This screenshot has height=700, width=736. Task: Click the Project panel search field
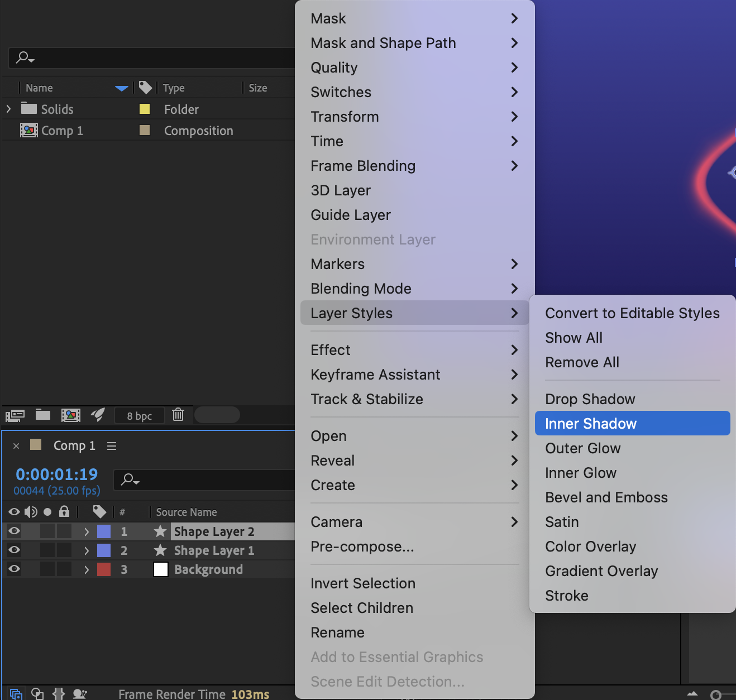click(x=152, y=57)
